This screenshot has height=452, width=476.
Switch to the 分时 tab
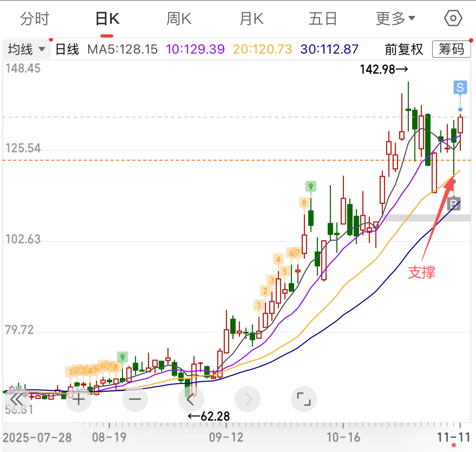click(x=35, y=18)
